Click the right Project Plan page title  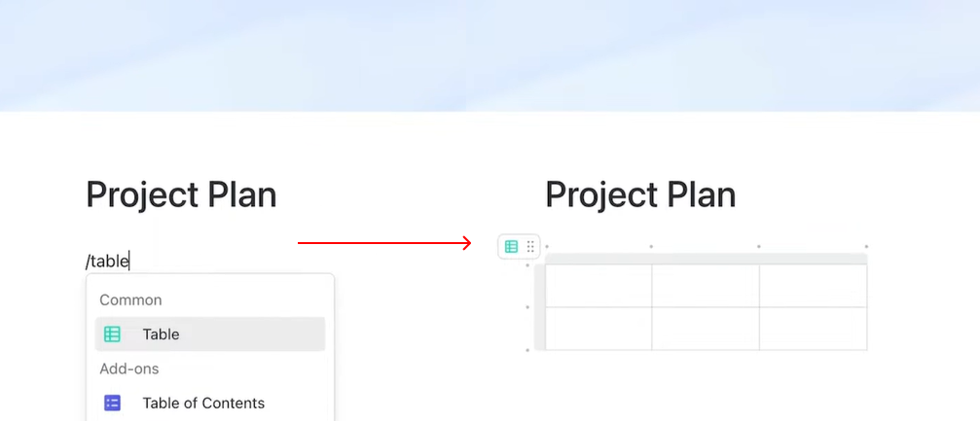tap(640, 194)
